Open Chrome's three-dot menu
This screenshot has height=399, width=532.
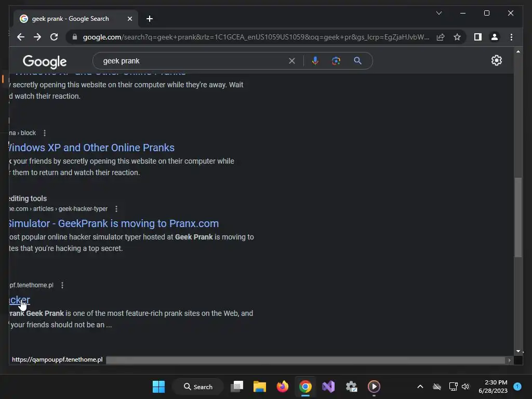pos(511,37)
